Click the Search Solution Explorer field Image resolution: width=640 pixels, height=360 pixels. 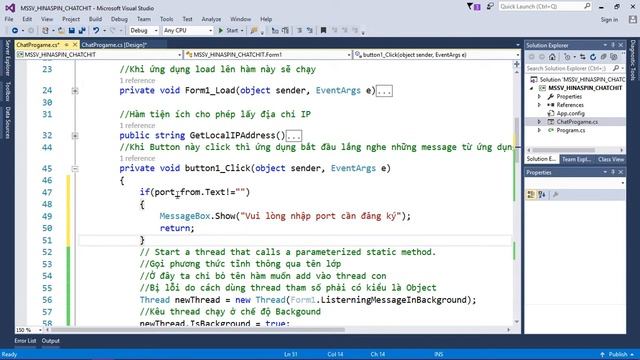tap(575, 69)
